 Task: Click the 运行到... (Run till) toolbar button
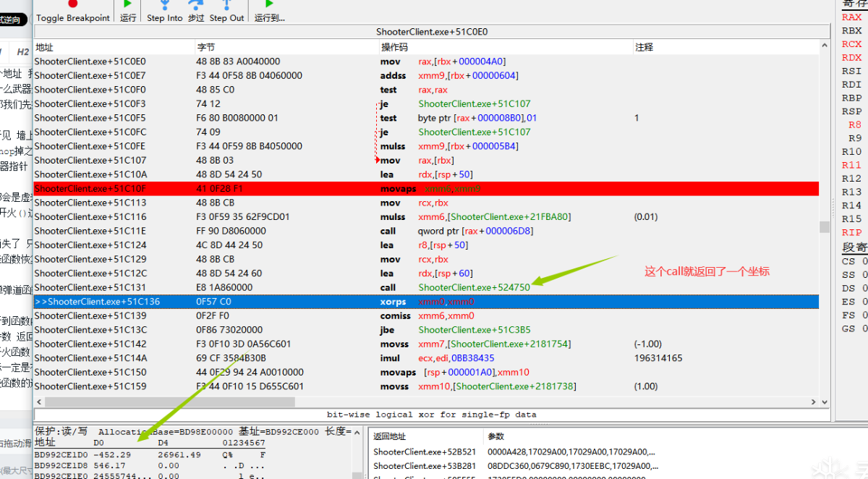[x=269, y=11]
